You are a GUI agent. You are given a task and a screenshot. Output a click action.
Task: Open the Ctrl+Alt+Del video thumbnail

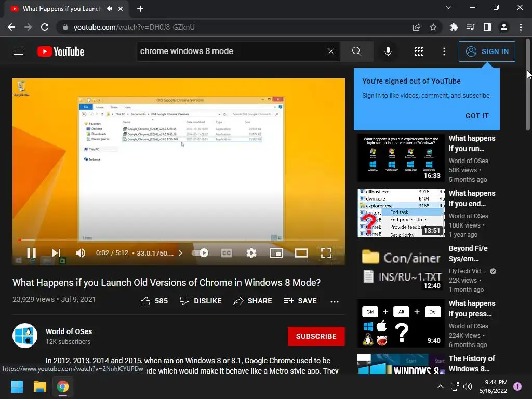point(401,323)
